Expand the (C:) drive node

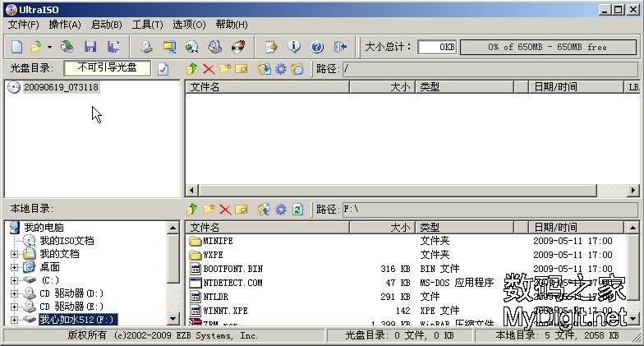point(15,281)
